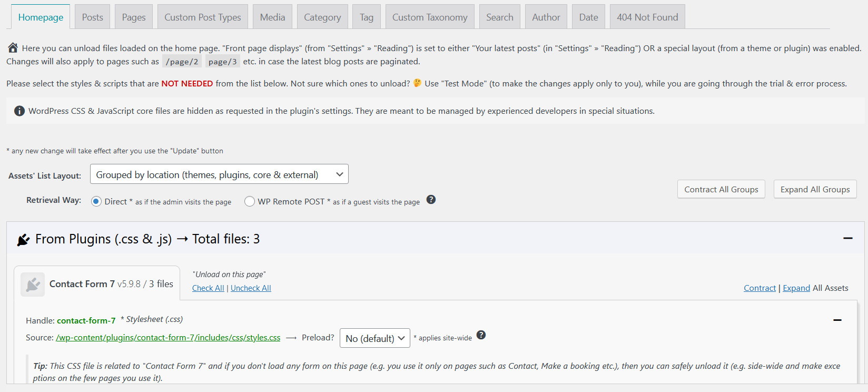Click the "Unload on this page" label
Screen dimensions: 868x392
click(229, 274)
